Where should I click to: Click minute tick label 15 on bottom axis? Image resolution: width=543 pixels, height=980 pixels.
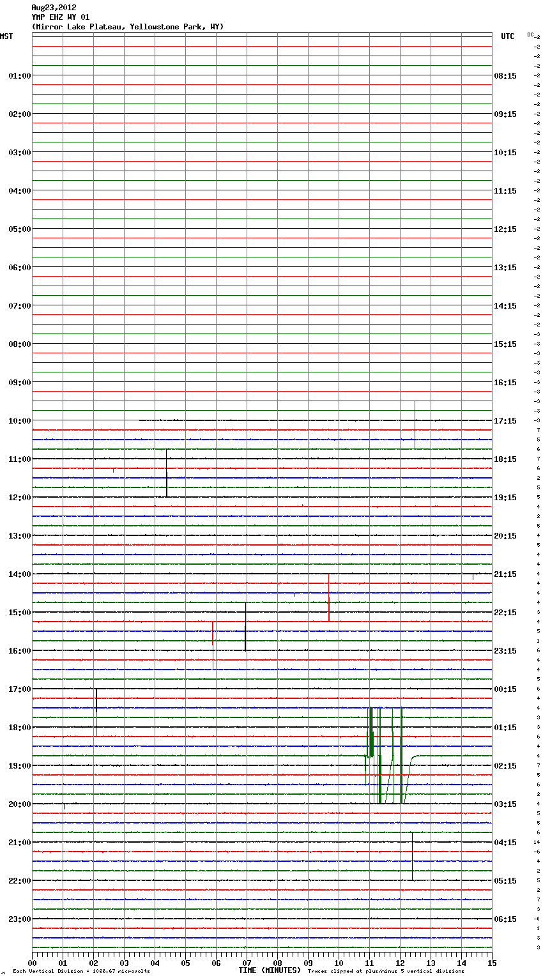pos(491,963)
